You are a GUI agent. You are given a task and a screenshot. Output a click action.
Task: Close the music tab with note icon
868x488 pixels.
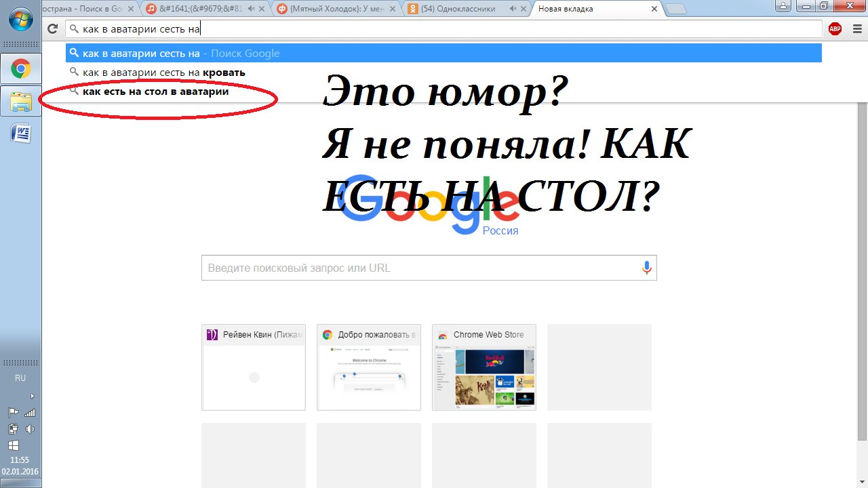point(263,9)
